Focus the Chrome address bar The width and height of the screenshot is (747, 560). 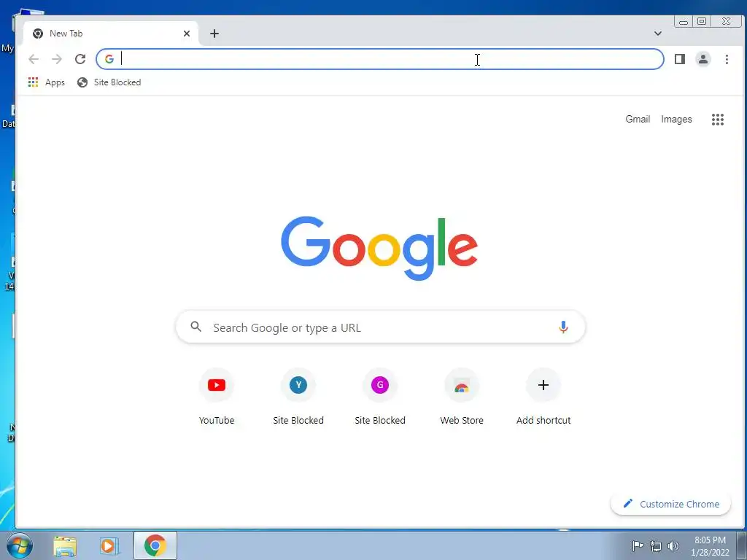click(x=379, y=59)
